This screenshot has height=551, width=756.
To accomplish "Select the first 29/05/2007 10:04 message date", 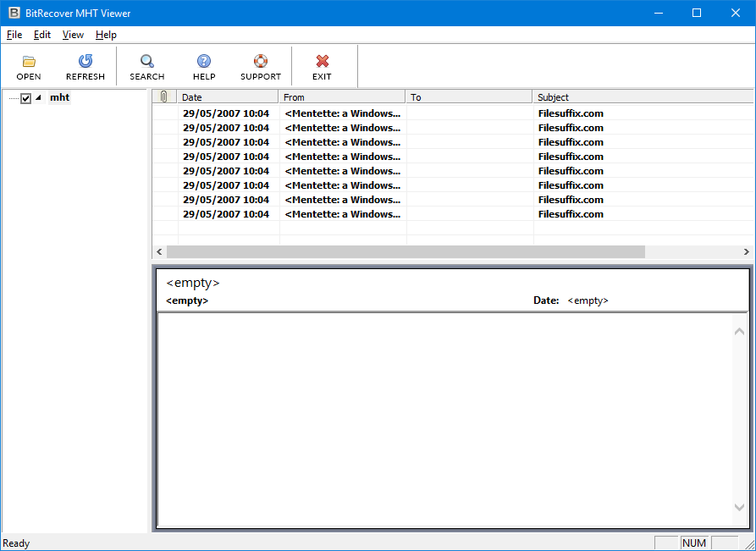I will tap(226, 113).
